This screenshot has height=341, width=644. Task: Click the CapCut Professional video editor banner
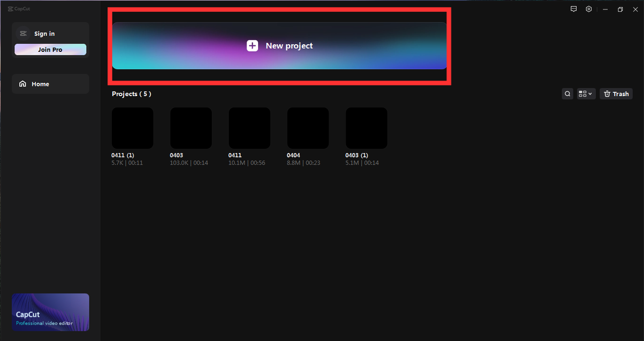(x=50, y=312)
